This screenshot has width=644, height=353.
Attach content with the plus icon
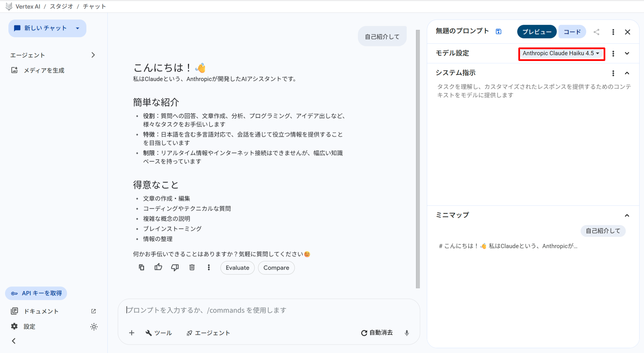tap(131, 333)
